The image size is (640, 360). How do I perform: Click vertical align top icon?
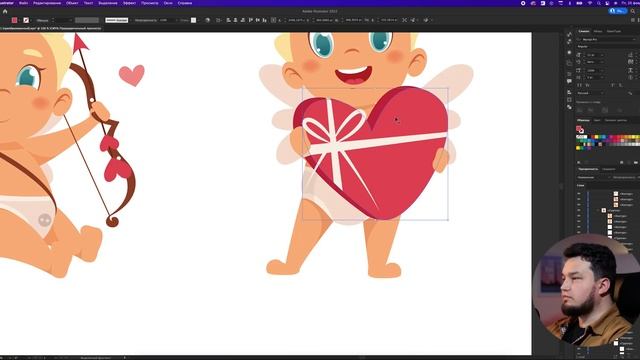point(251,20)
